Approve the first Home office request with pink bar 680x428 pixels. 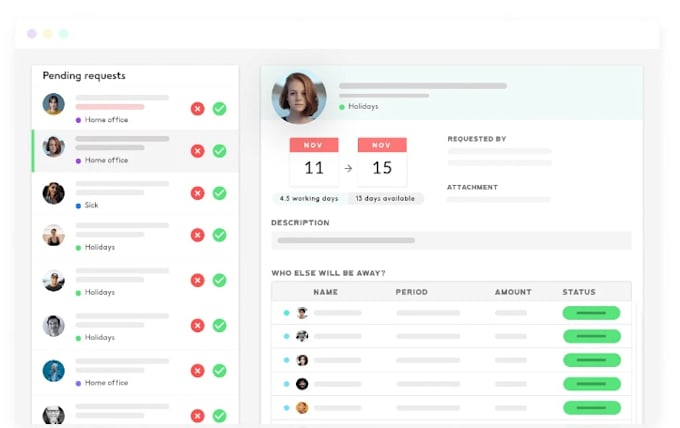(x=219, y=108)
